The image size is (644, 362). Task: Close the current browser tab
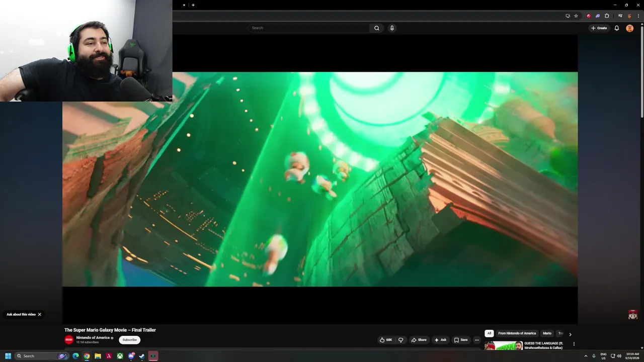click(184, 5)
